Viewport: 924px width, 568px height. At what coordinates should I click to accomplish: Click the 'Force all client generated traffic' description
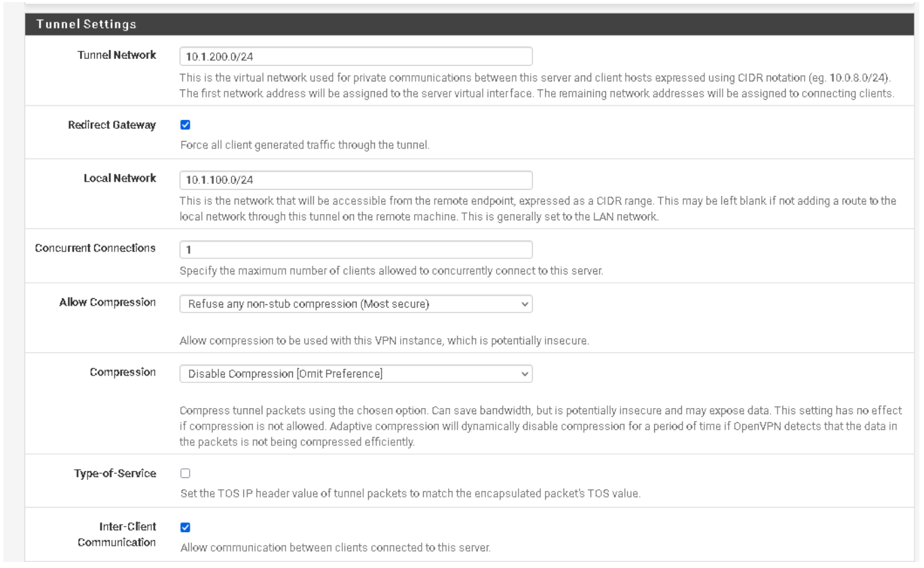pos(304,145)
